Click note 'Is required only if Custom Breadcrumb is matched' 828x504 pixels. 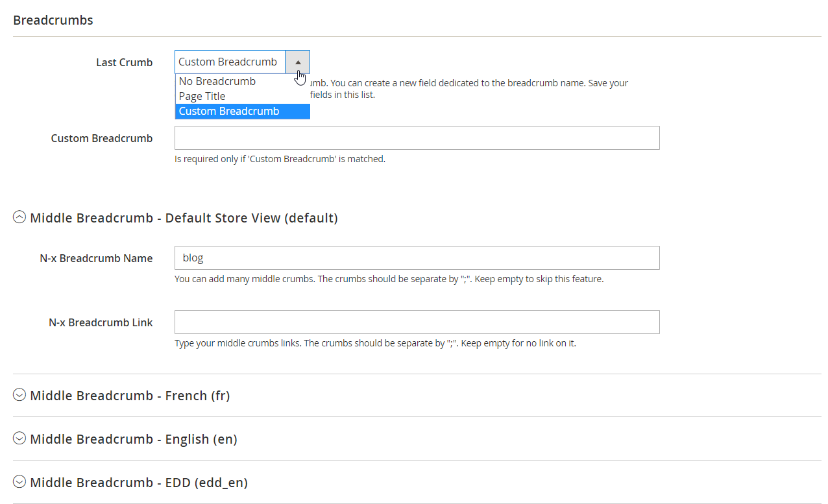click(x=280, y=159)
